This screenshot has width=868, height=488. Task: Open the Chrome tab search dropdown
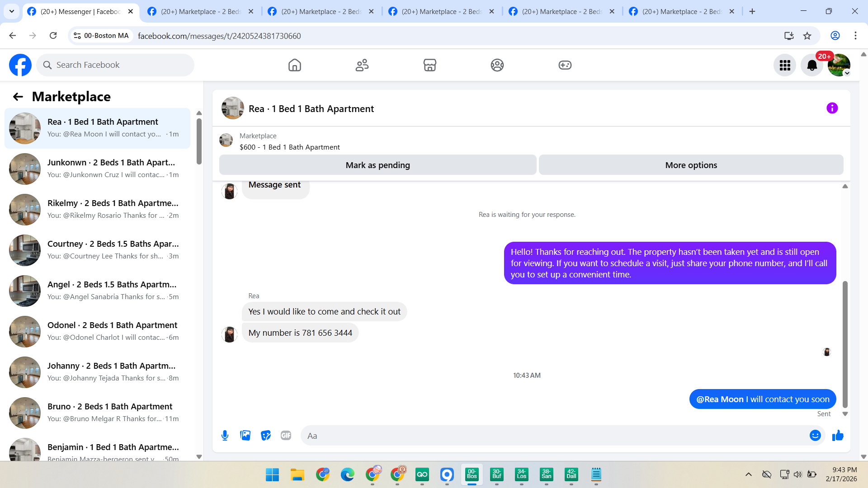(12, 11)
